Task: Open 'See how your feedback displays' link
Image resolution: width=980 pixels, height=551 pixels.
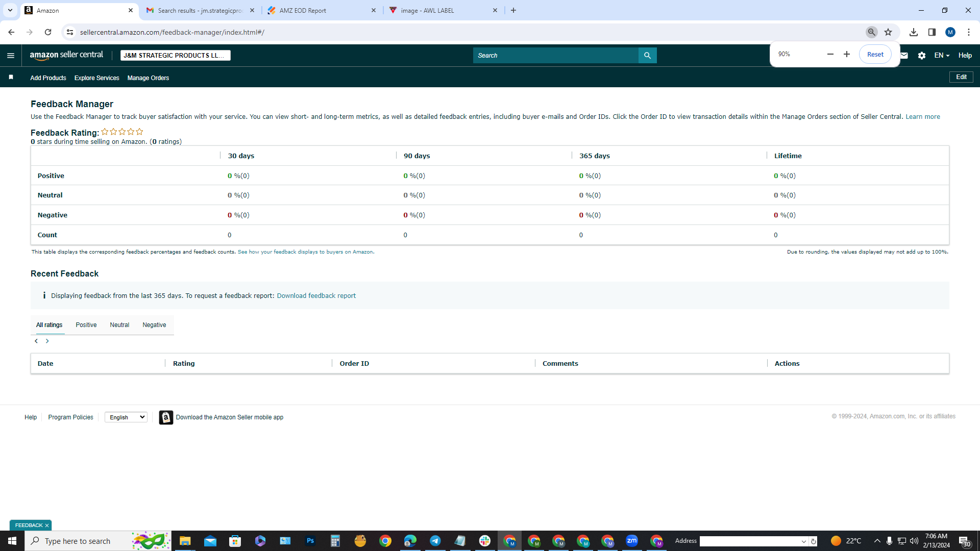Action: (305, 252)
